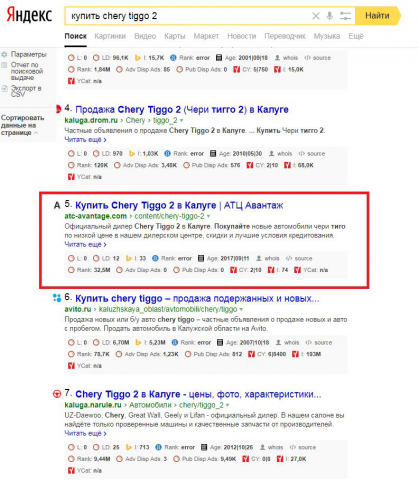Click source icon for narule.ru result

[292, 447]
